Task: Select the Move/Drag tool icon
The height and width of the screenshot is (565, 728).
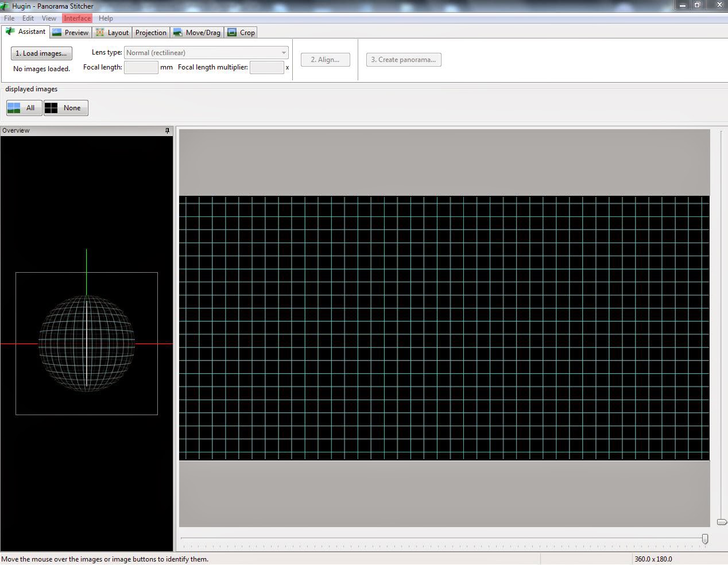Action: coord(178,33)
